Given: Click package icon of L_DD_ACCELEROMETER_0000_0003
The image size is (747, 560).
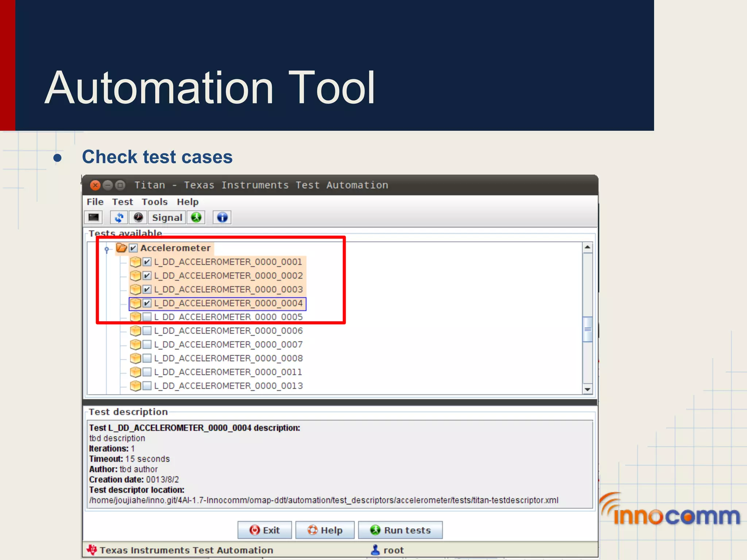Looking at the screenshot, I should [x=135, y=289].
